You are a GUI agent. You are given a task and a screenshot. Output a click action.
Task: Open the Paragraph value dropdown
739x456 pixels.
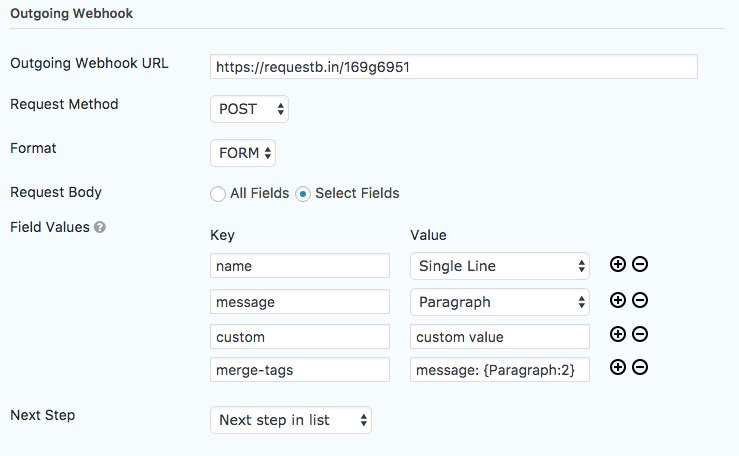pyautogui.click(x=500, y=302)
